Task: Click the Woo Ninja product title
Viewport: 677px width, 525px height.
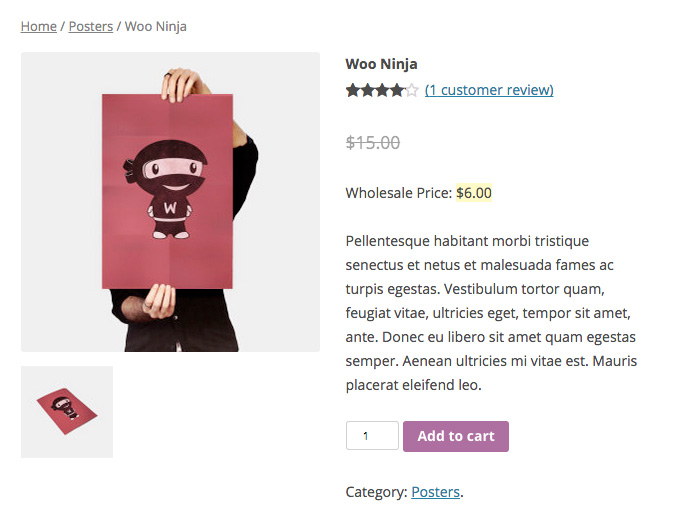Action: (381, 64)
